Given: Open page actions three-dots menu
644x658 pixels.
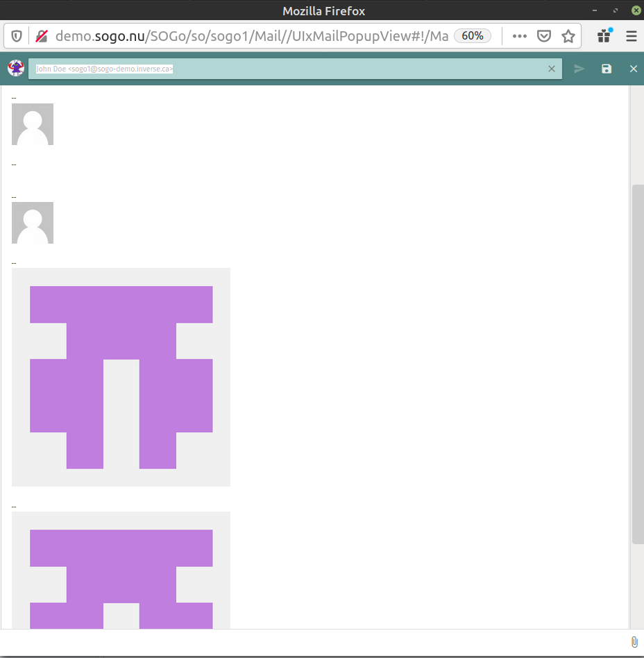Looking at the screenshot, I should click(520, 36).
